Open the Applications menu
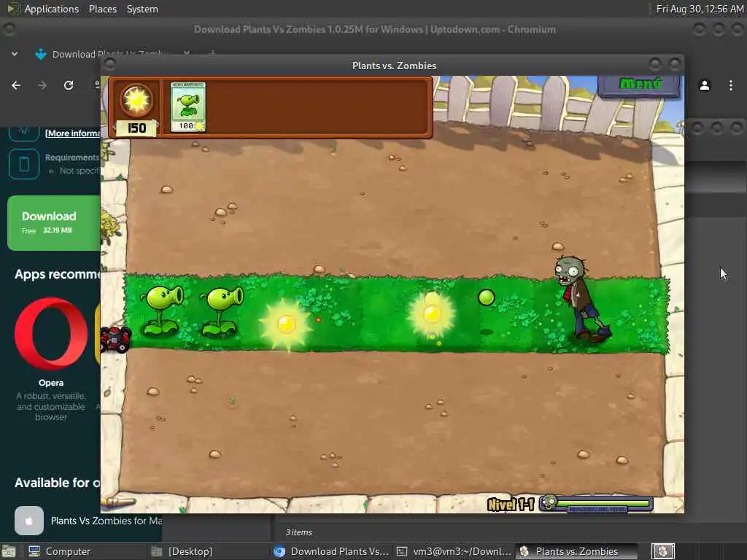The height and width of the screenshot is (560, 747). tap(52, 9)
